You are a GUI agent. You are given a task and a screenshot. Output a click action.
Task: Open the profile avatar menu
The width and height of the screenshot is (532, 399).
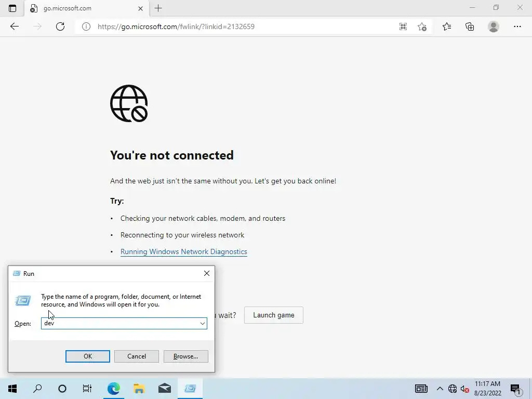click(494, 26)
